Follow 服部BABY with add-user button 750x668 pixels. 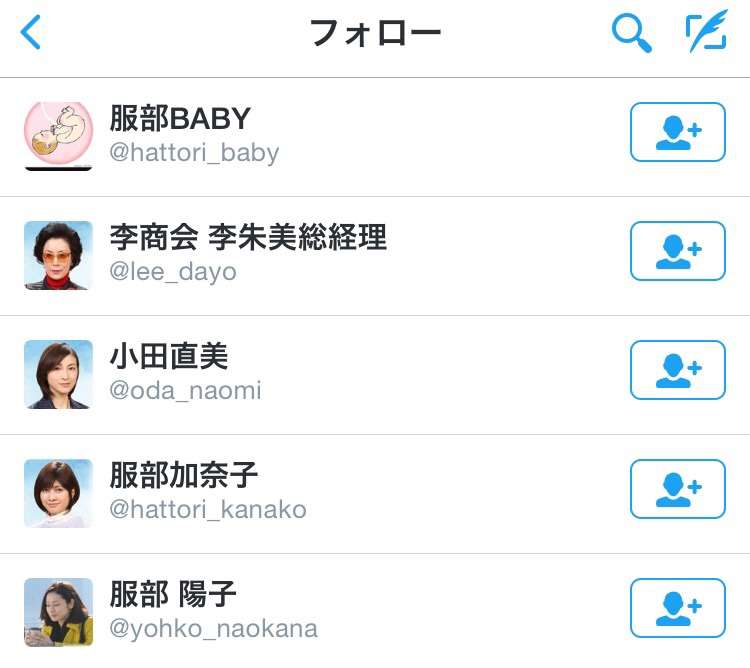click(678, 132)
